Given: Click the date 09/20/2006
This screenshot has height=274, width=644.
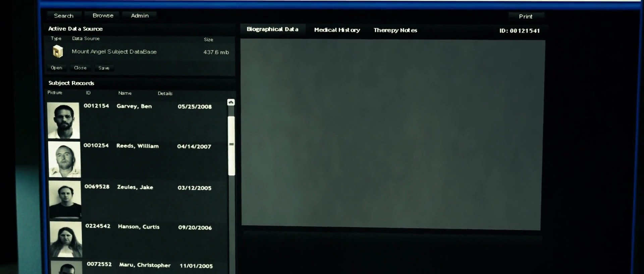Looking at the screenshot, I should (x=195, y=228).
